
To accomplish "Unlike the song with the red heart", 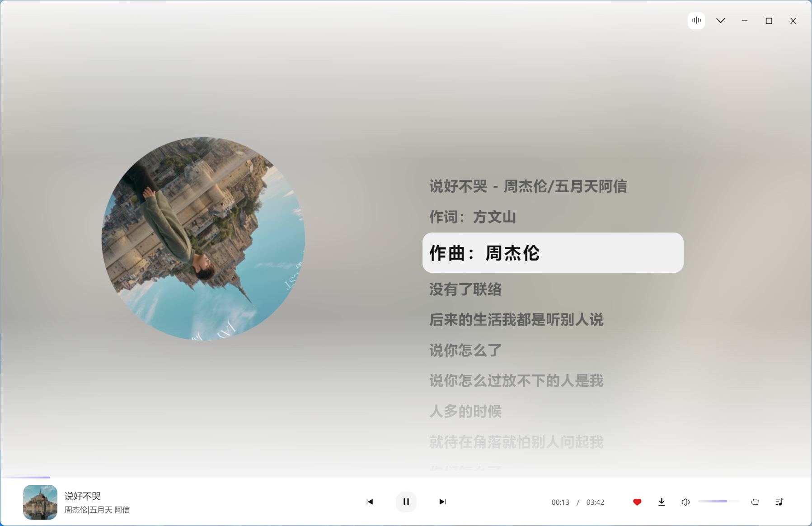I will tap(637, 502).
